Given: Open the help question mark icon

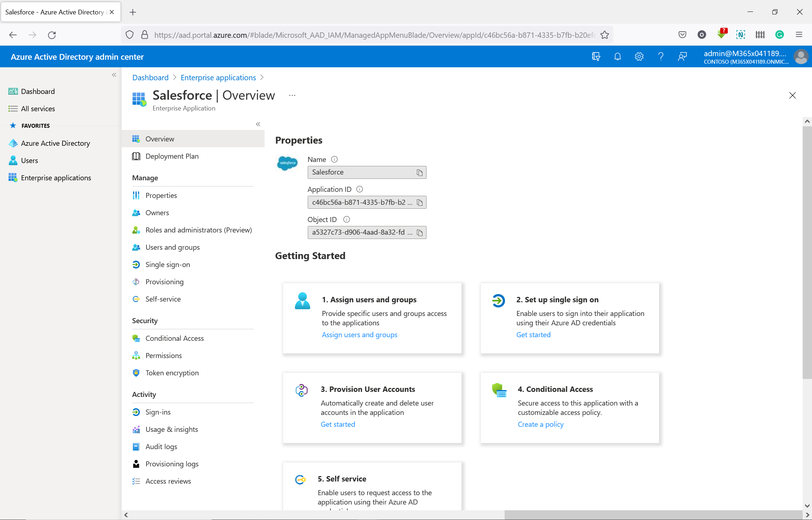Looking at the screenshot, I should coord(661,56).
